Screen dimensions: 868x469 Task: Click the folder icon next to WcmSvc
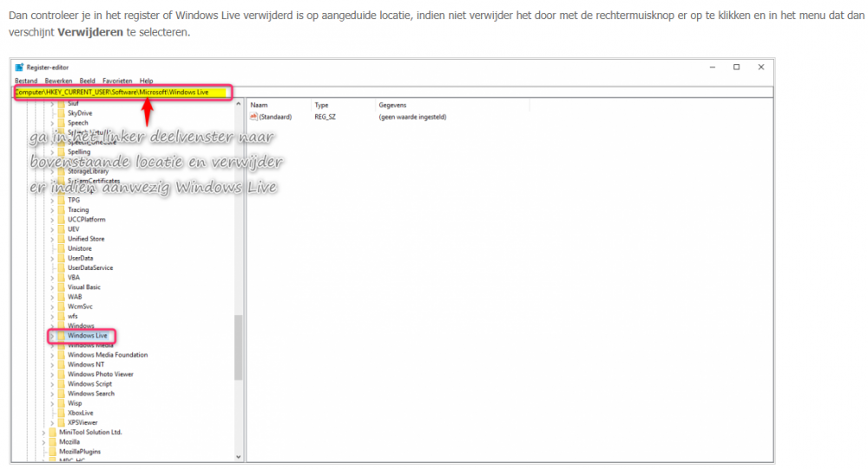tap(62, 307)
